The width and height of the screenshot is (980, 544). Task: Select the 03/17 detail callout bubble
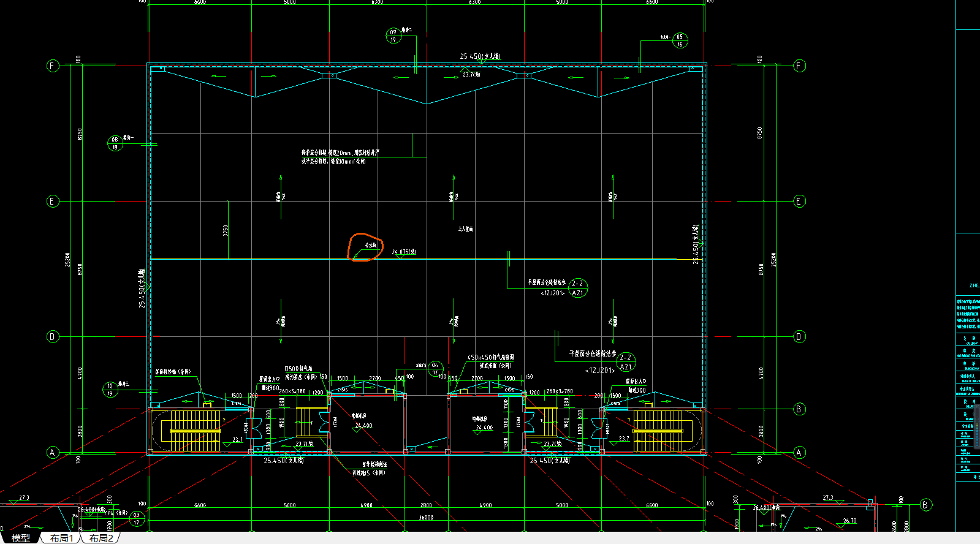(137, 519)
